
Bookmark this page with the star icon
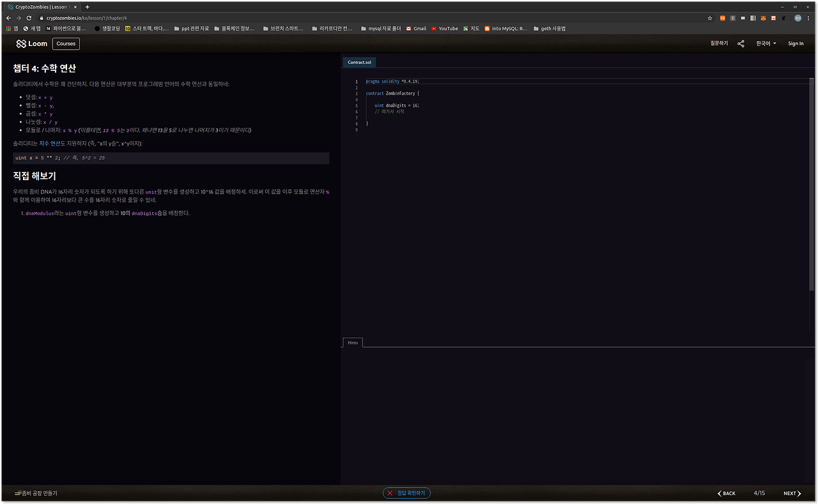710,18
